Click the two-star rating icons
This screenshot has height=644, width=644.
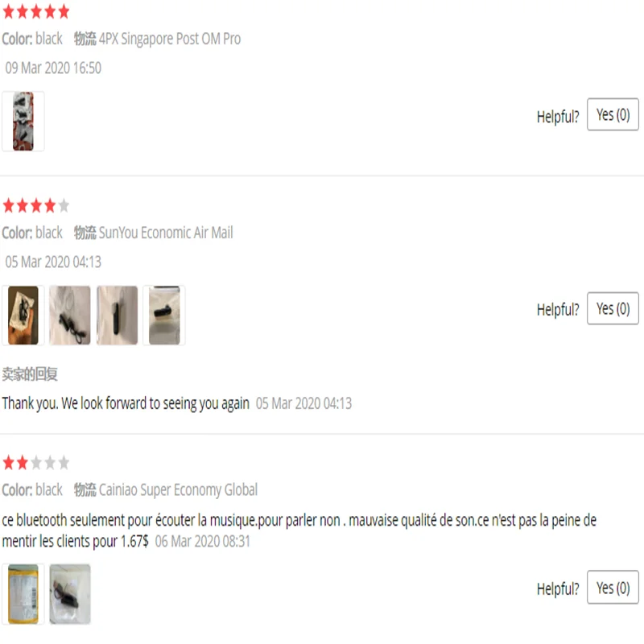click(x=36, y=463)
